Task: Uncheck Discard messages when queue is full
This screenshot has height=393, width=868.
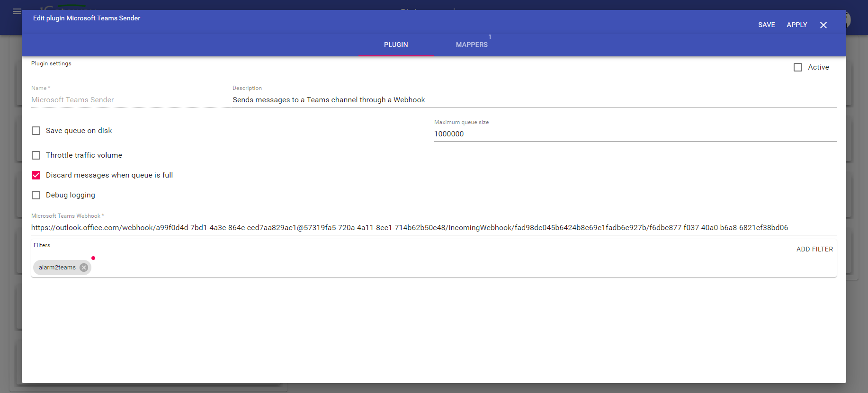Action: point(36,175)
